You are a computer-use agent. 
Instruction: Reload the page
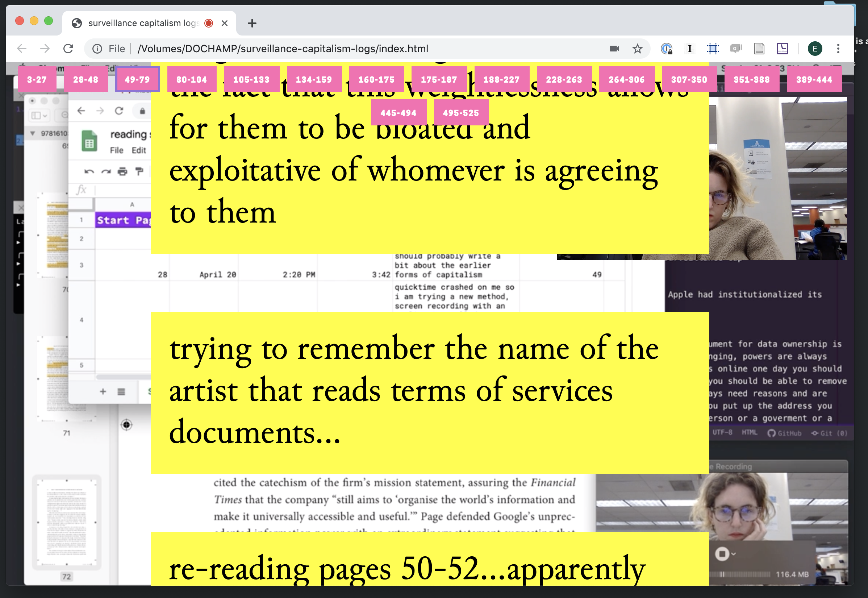click(68, 49)
